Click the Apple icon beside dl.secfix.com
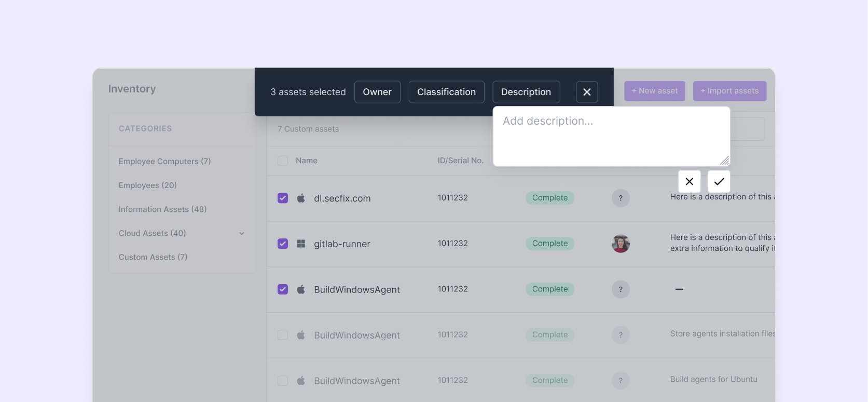The height and width of the screenshot is (402, 868). pyautogui.click(x=301, y=198)
